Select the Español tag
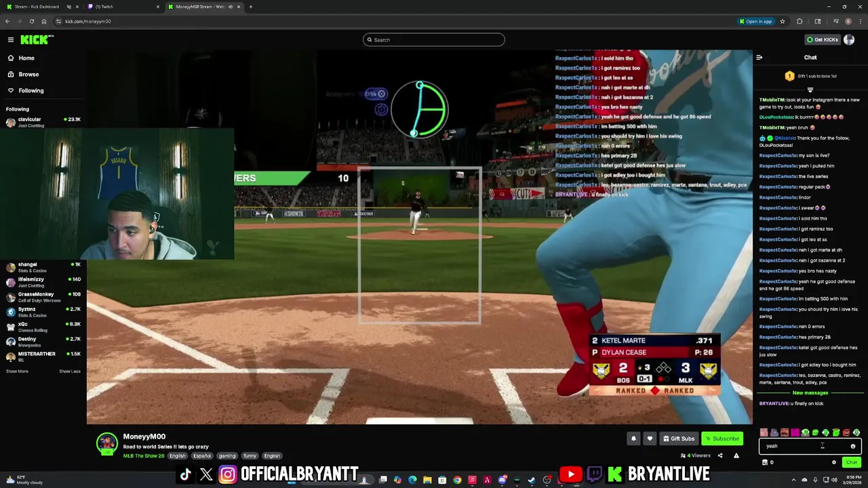The width and height of the screenshot is (868, 488). tap(202, 455)
